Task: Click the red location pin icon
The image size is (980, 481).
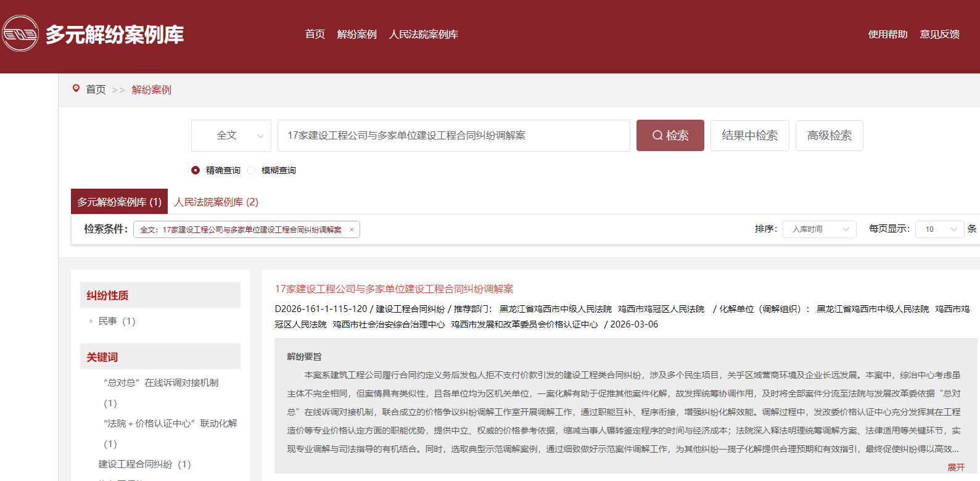Action: (76, 89)
